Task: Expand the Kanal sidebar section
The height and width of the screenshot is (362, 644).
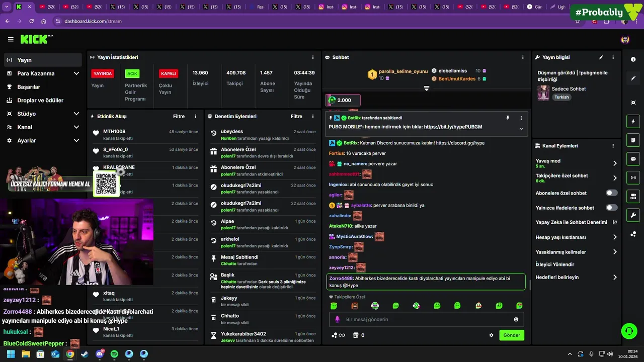Action: (76, 127)
